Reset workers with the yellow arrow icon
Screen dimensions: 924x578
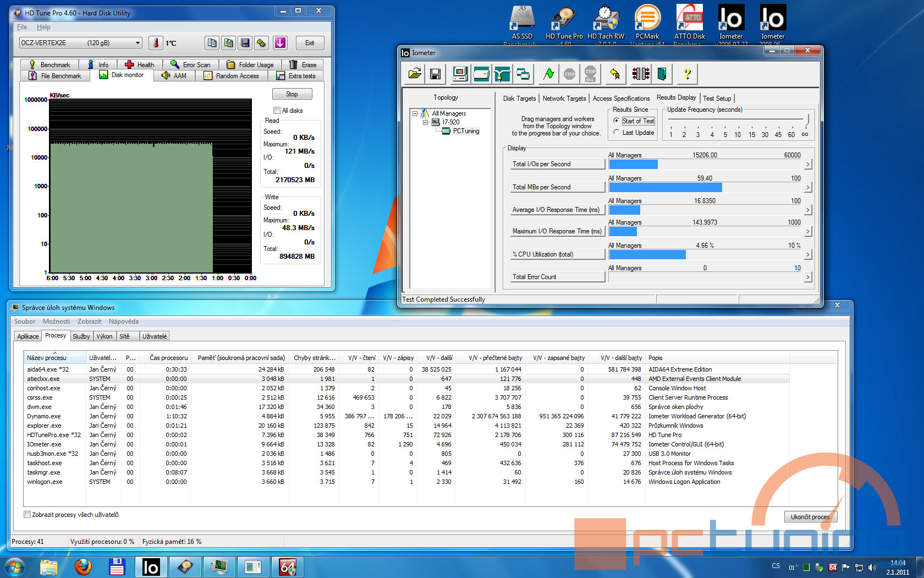point(615,74)
